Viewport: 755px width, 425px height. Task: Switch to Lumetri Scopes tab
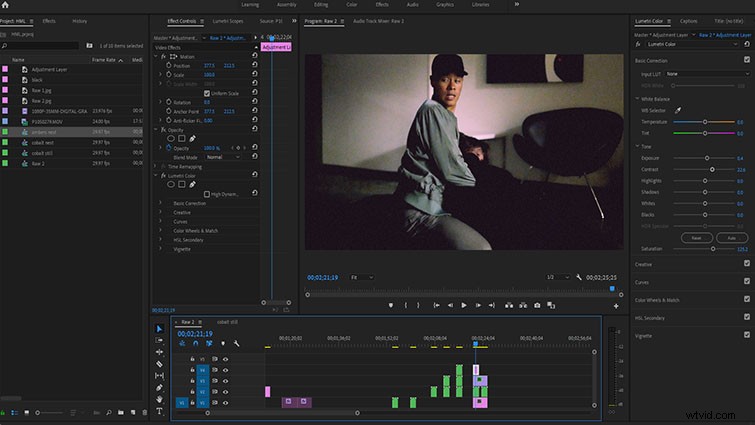228,21
